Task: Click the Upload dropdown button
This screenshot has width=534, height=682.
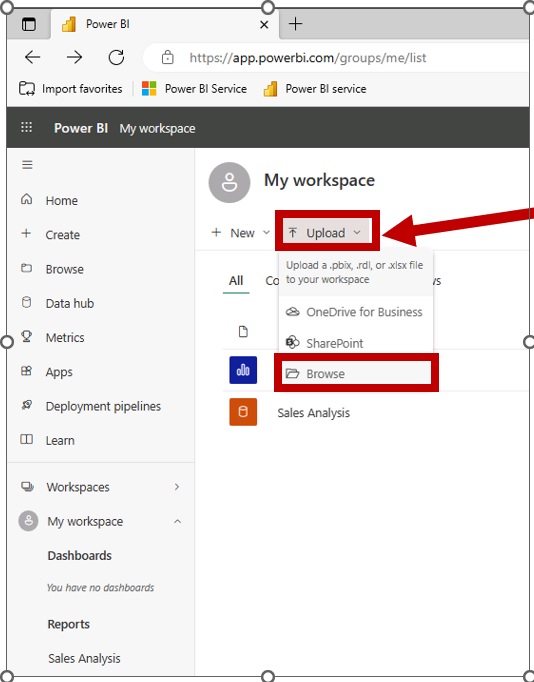Action: (x=327, y=233)
